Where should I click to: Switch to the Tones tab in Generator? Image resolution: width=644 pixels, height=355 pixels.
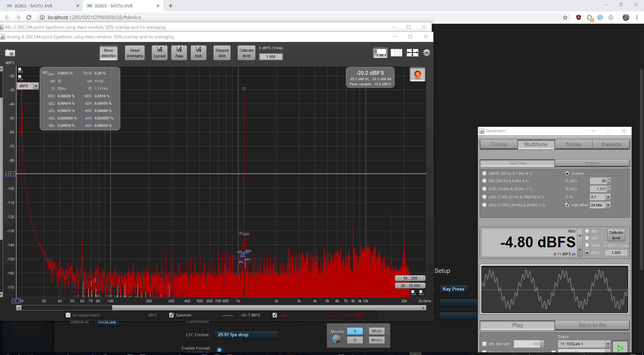point(499,144)
